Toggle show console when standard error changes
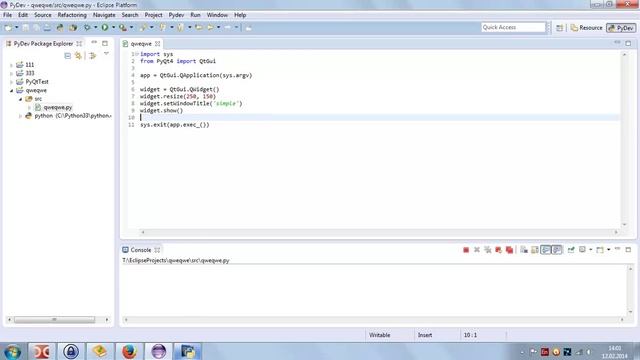 pyautogui.click(x=557, y=250)
